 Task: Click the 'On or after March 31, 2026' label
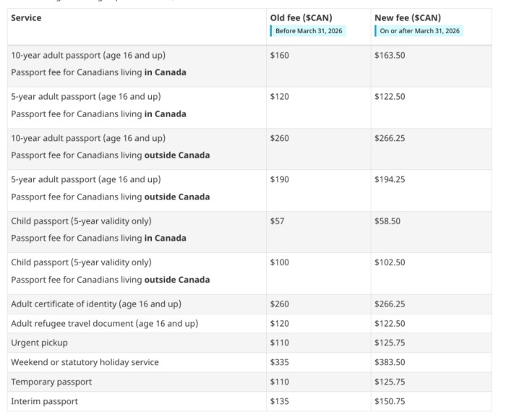[x=420, y=31]
